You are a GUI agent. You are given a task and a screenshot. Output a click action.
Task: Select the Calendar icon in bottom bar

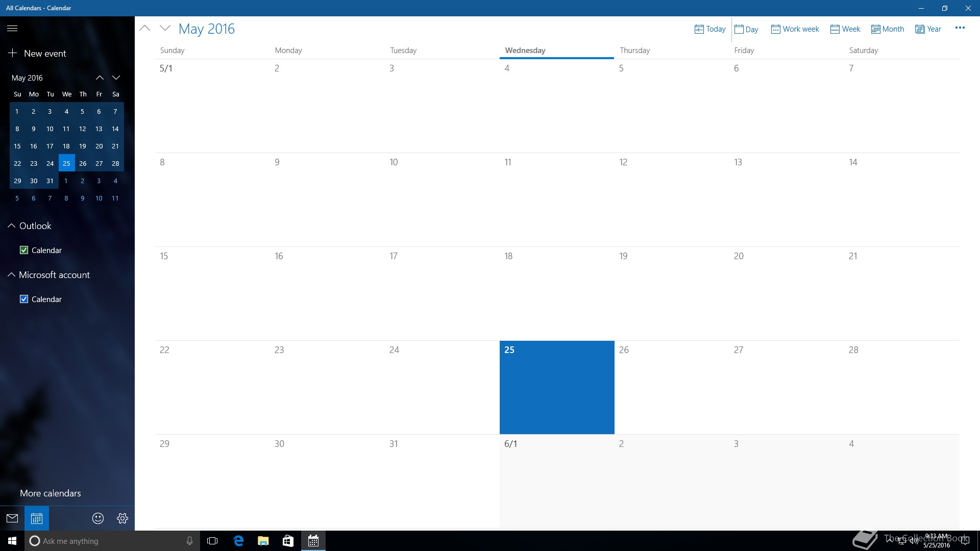coord(37,518)
